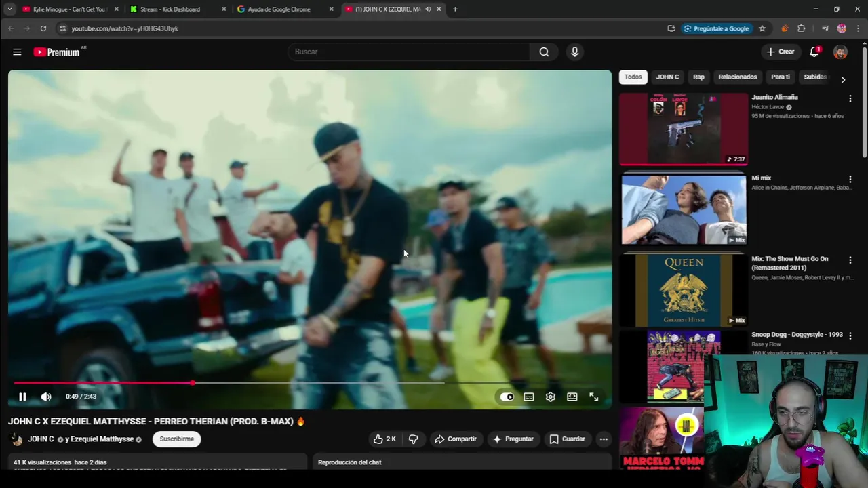
Task: Pause the video playback
Action: tap(22, 396)
